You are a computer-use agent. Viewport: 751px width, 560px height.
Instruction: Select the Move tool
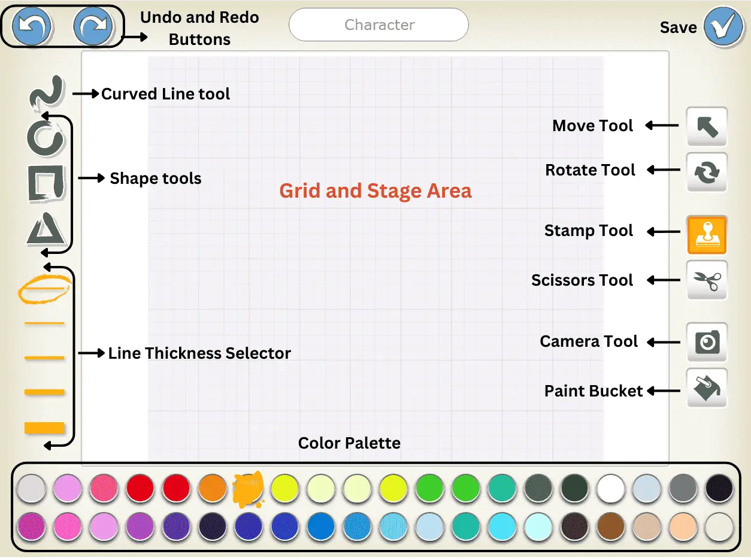point(707,126)
